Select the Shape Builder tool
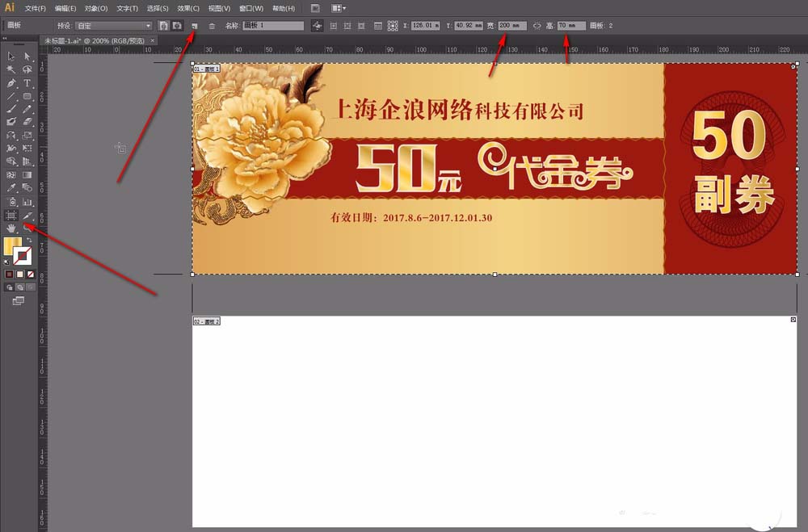 (x=11, y=161)
